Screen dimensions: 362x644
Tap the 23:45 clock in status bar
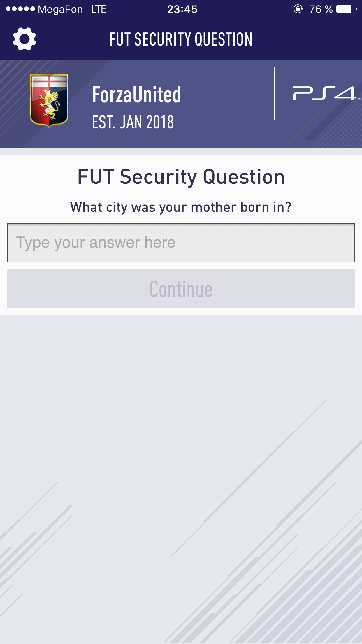(x=182, y=9)
